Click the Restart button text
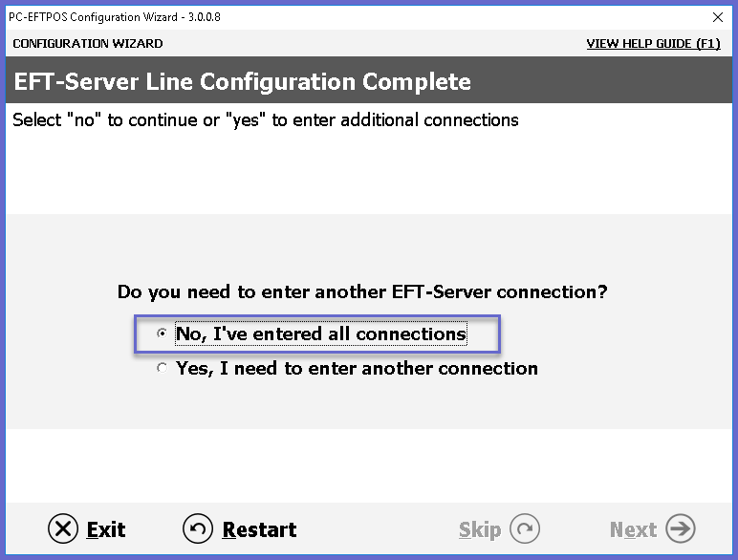Viewport: 738px width, 560px height. (x=259, y=529)
